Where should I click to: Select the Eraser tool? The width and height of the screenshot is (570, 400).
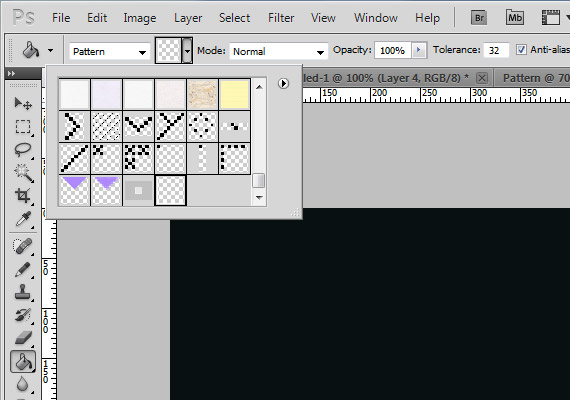[23, 337]
